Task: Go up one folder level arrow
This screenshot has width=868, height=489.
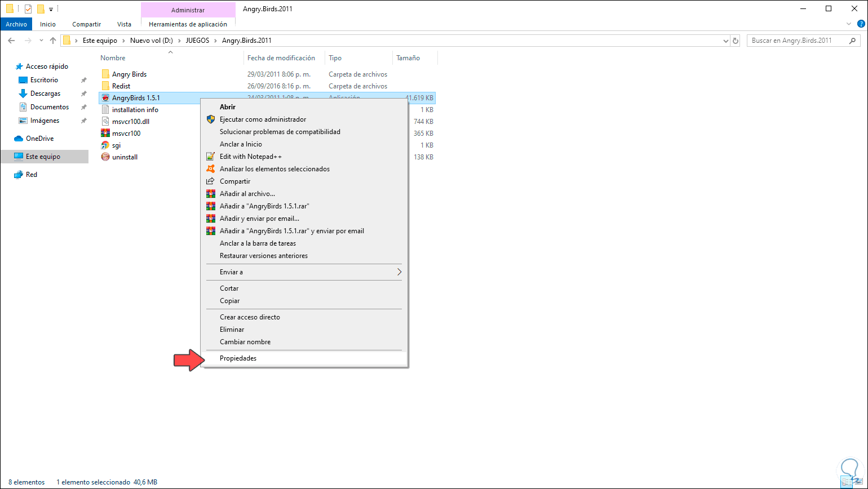Action: click(53, 41)
